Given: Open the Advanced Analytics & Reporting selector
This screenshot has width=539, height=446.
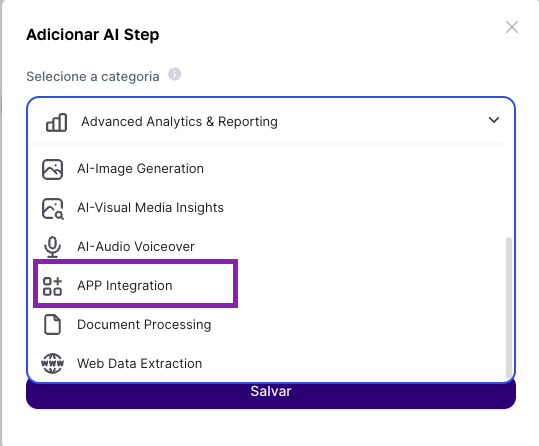Looking at the screenshot, I should pyautogui.click(x=271, y=122).
